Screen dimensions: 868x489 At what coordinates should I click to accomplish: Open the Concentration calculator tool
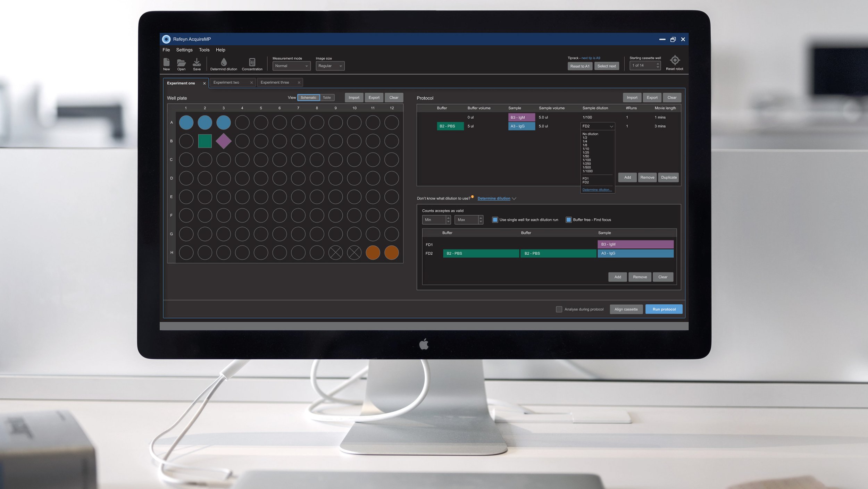(252, 62)
